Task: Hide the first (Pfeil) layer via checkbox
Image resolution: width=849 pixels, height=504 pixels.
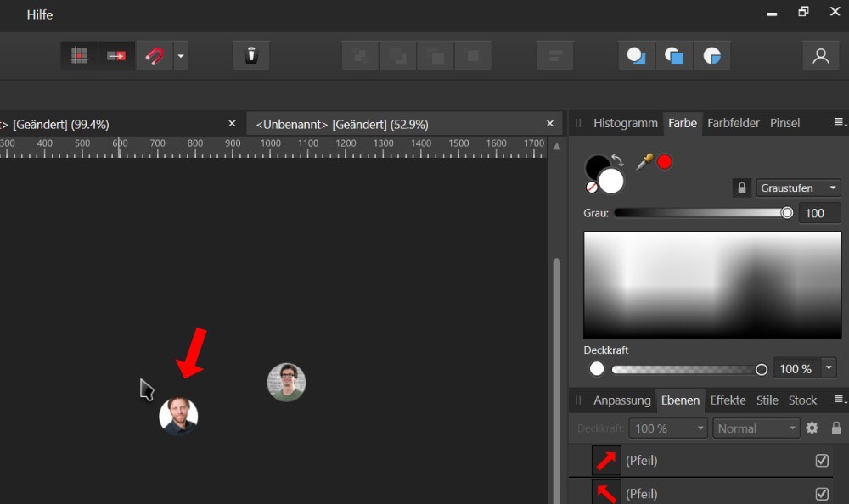Action: [822, 460]
